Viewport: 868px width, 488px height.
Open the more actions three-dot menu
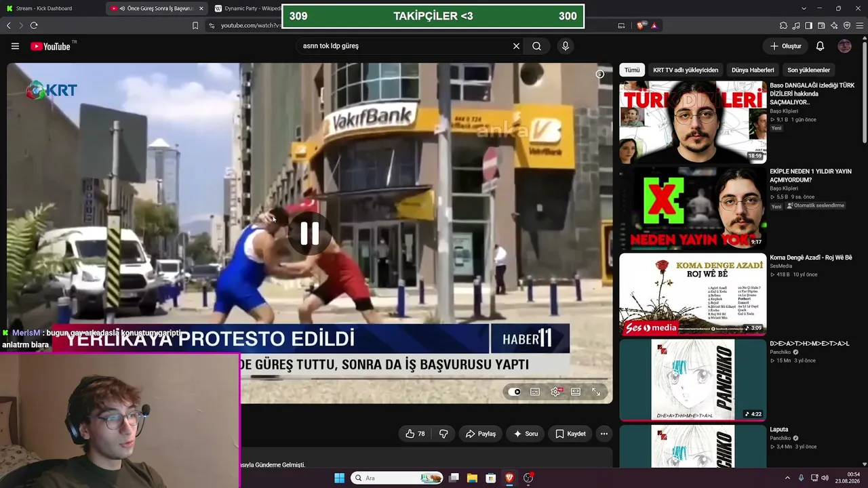(x=604, y=434)
